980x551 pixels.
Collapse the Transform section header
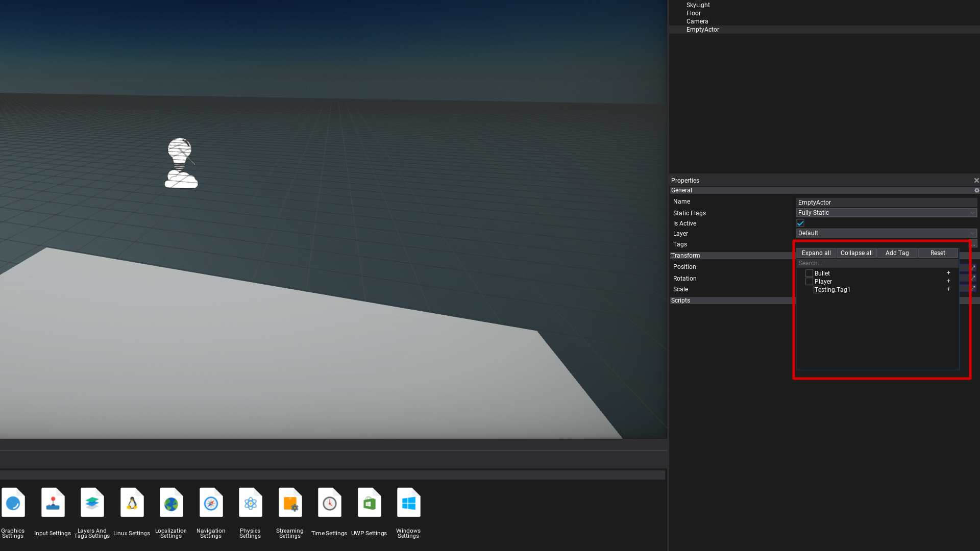point(732,256)
